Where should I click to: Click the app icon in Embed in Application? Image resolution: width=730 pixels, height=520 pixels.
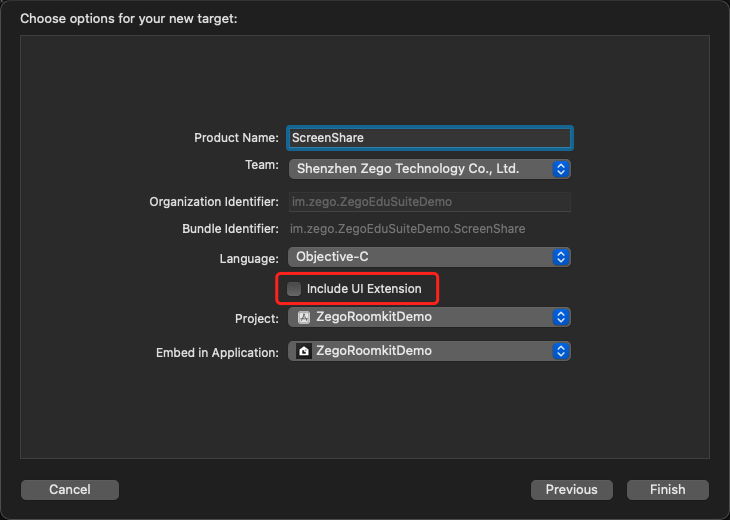tap(304, 352)
